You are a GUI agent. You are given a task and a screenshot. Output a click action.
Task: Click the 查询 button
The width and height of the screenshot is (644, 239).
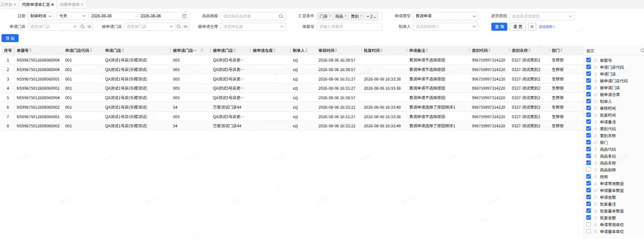499,27
